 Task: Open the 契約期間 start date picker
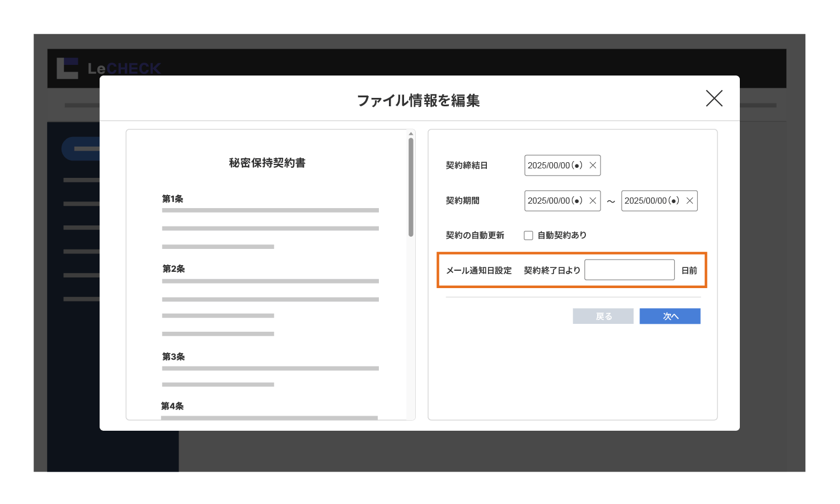pos(554,200)
